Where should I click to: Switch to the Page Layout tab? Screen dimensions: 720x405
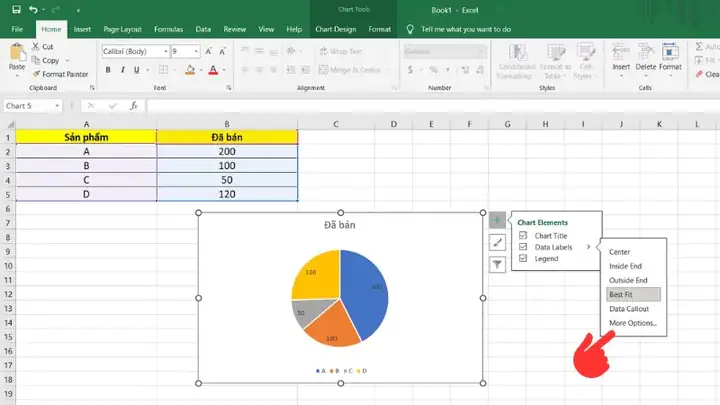[123, 29]
